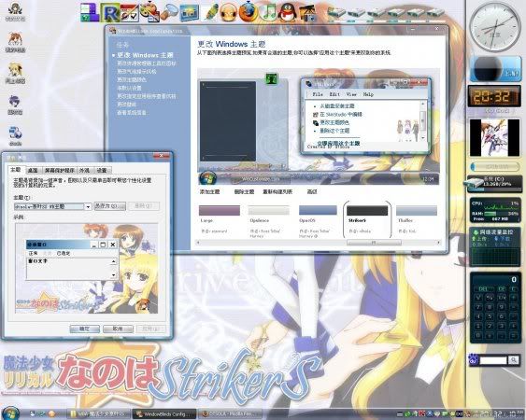Click the calculator gadget display showing 0
The height and width of the screenshot is (420, 526).
click(495, 280)
